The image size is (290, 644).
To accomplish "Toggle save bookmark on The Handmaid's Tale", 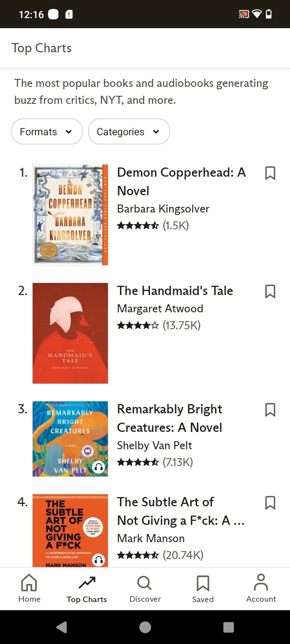I will (270, 291).
